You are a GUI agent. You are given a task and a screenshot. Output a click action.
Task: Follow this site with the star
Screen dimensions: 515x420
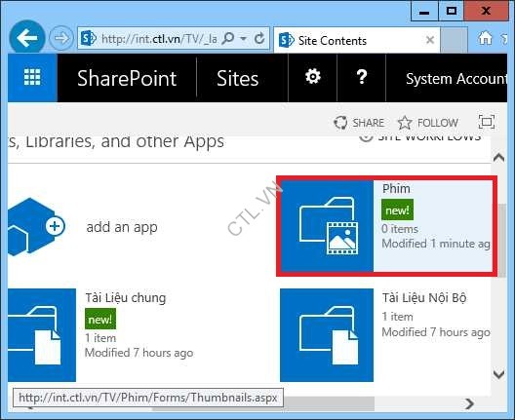click(x=428, y=123)
